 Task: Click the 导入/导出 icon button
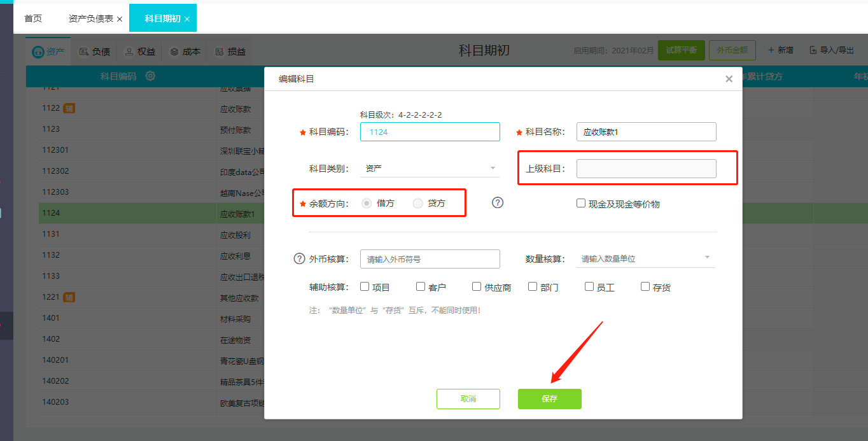click(832, 50)
